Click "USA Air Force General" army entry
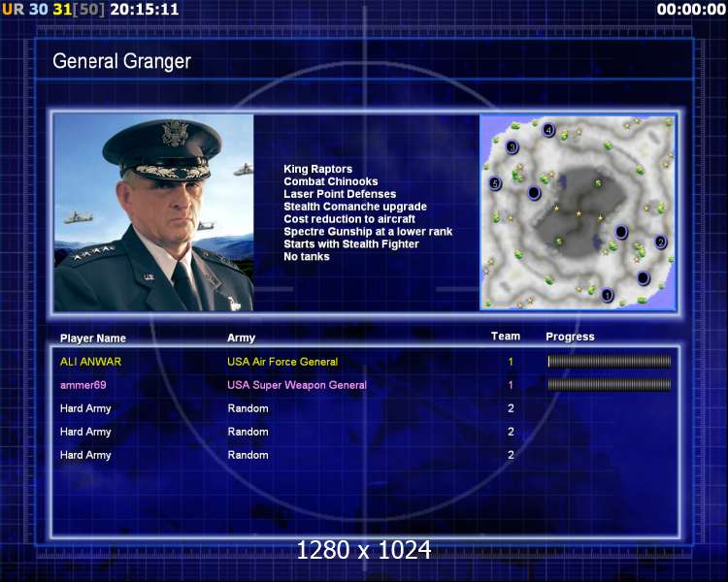Screen dimensions: 728x582 click(282, 362)
